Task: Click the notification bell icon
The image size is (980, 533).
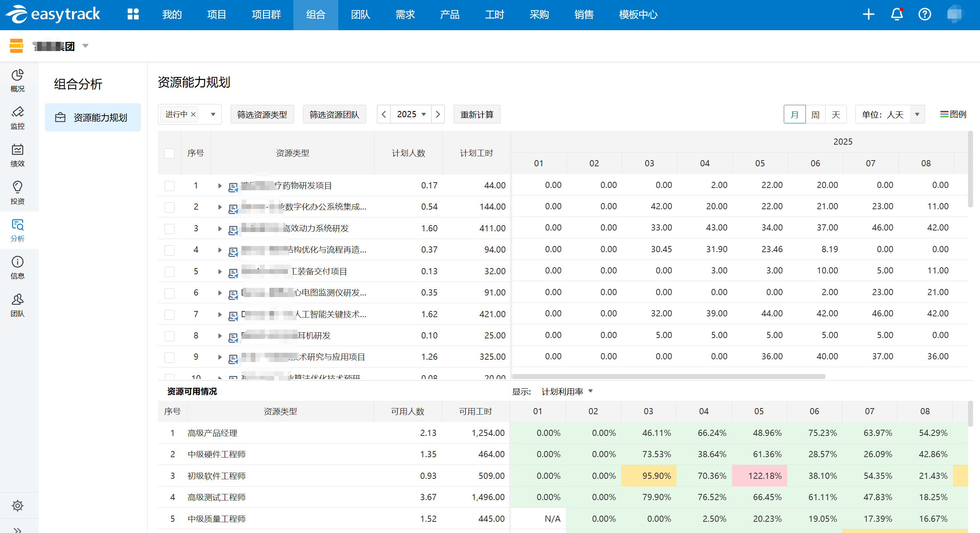Action: (896, 15)
